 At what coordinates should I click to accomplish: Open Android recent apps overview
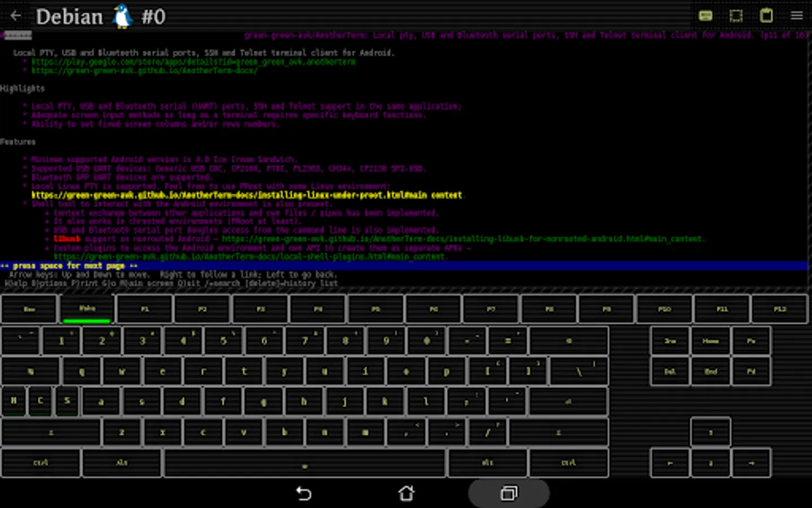509,494
